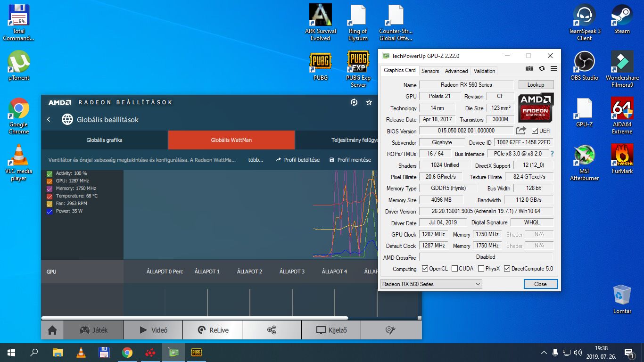Click Radeon settings update circle icon

(x=354, y=102)
